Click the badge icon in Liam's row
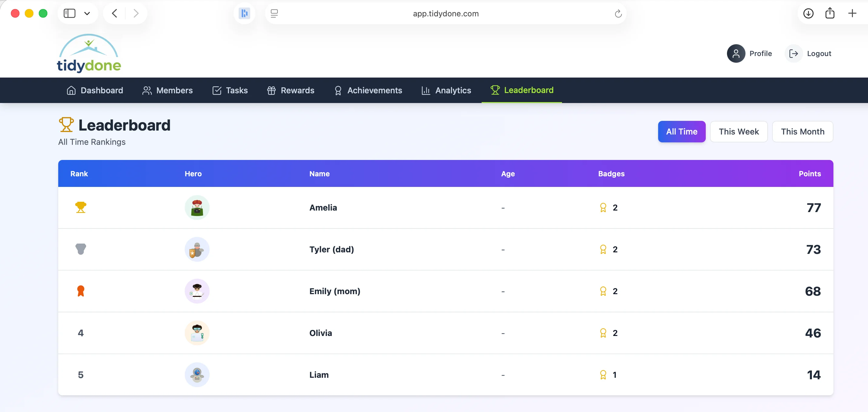 coord(603,375)
